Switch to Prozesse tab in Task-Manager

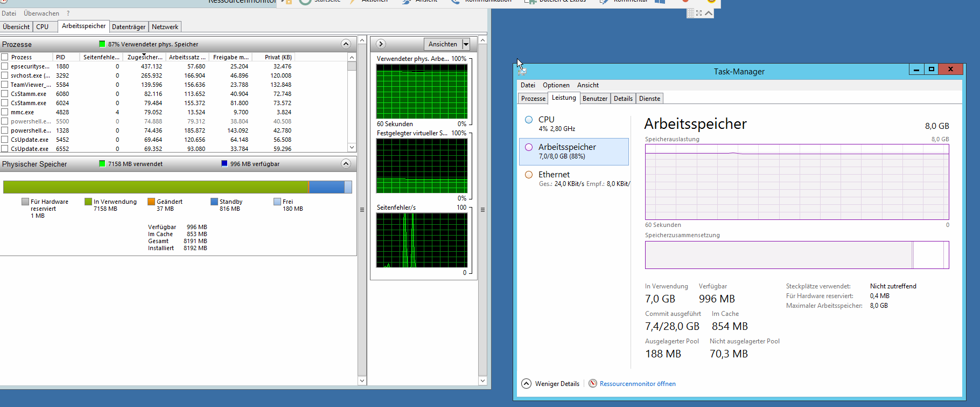(533, 99)
